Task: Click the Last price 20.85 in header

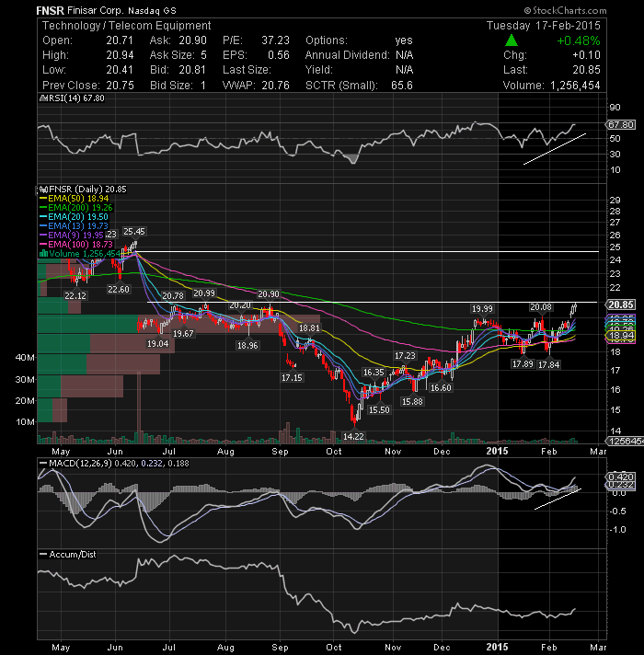Action: pos(586,70)
